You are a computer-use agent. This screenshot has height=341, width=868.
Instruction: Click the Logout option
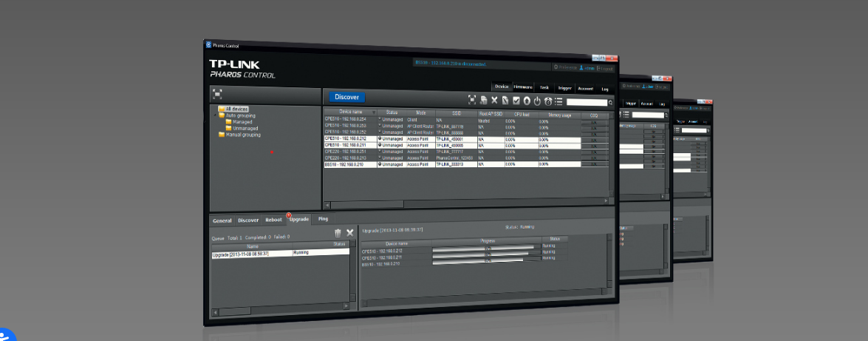click(604, 69)
